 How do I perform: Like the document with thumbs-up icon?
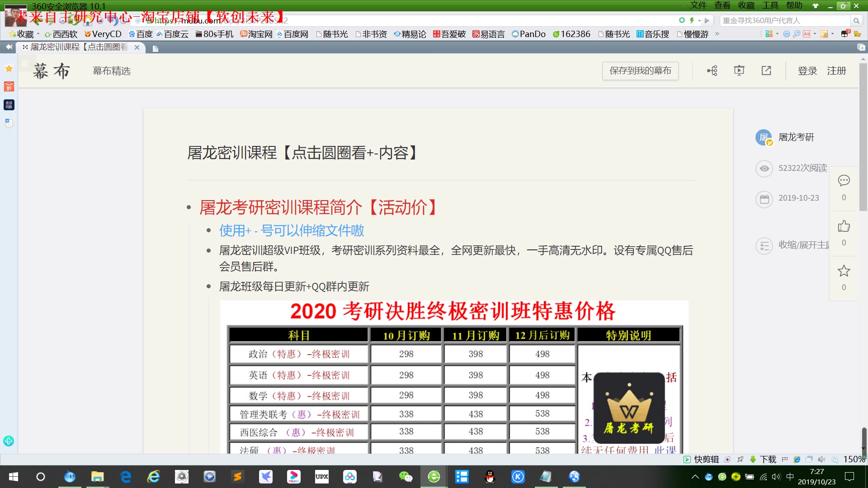coord(844,226)
